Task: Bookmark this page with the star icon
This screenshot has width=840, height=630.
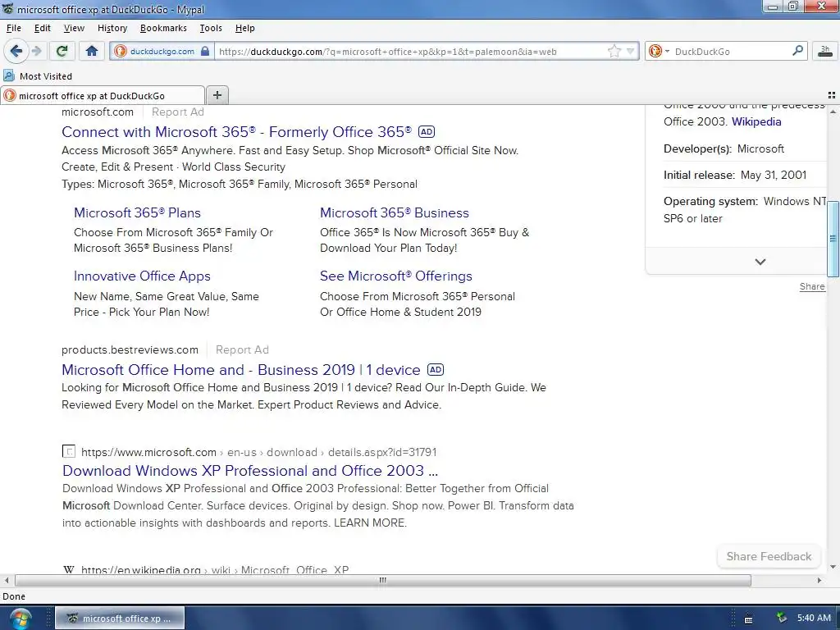Action: (614, 52)
